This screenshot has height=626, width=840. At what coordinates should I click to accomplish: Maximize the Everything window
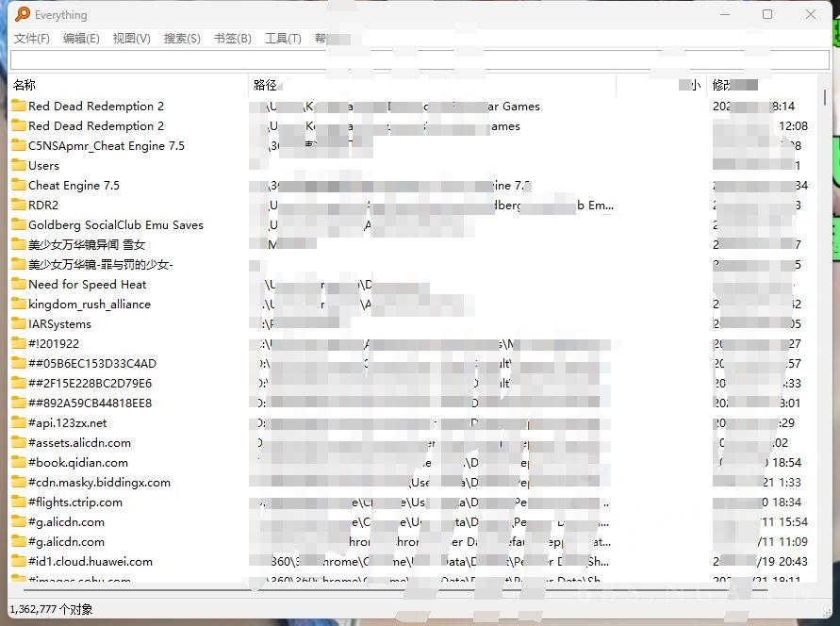pyautogui.click(x=767, y=14)
